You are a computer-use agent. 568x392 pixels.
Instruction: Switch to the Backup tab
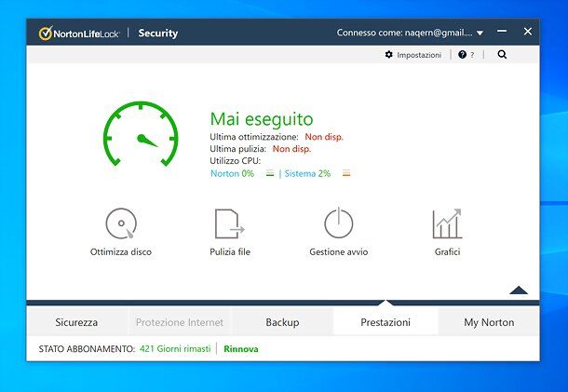[282, 322]
